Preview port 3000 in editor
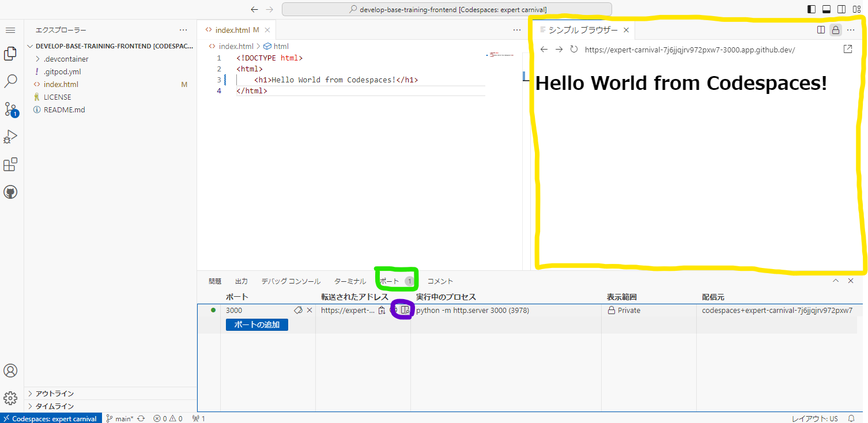Screen dimensions: 868x423 405,311
